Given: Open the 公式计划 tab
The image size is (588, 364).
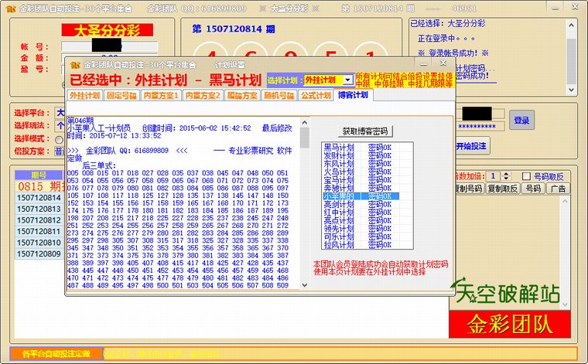Looking at the screenshot, I should point(315,96).
